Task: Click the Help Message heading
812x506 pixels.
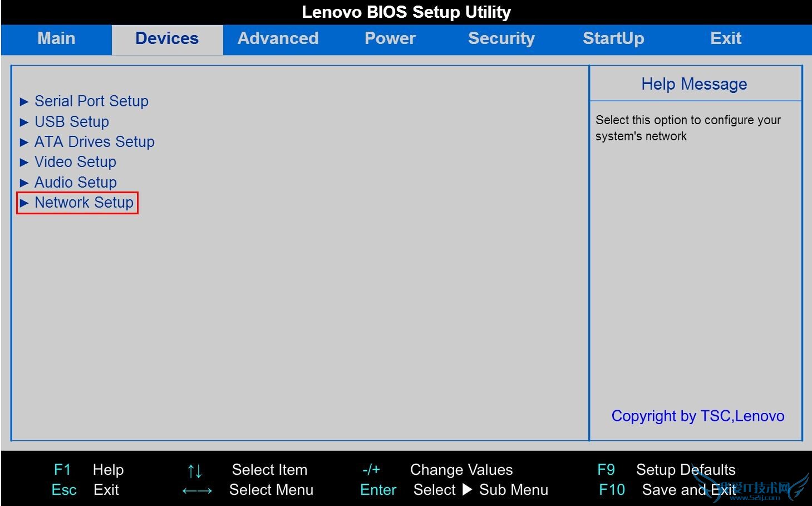Action: 694,84
